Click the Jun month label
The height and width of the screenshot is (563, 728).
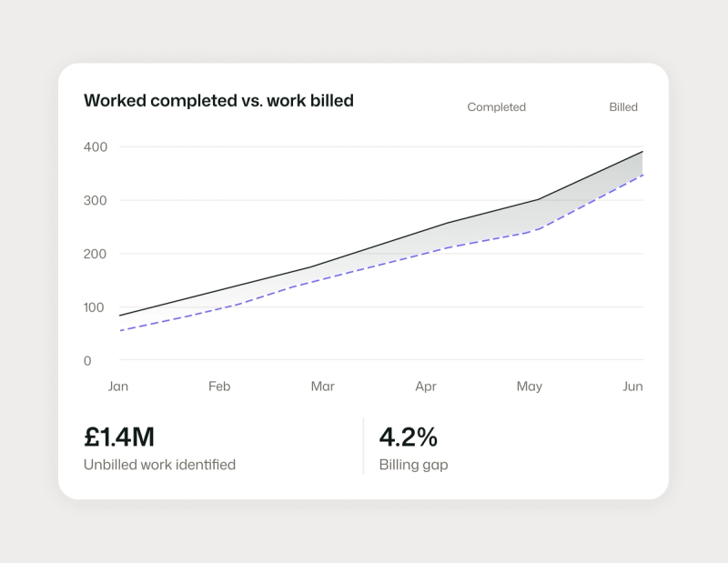coord(632,387)
